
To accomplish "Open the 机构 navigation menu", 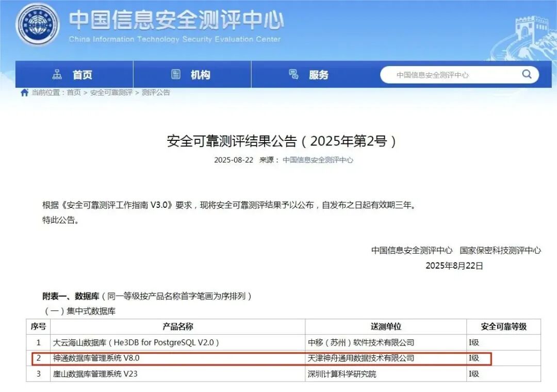I will 201,74.
